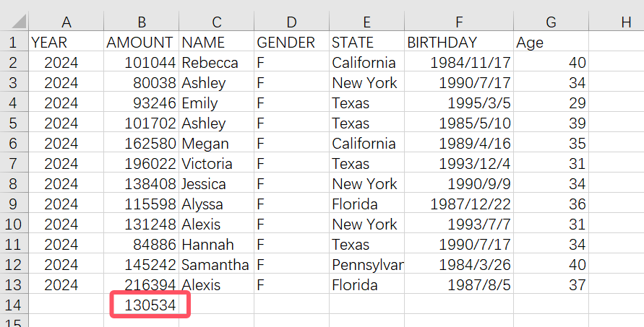This screenshot has width=644, height=327.
Task: Click the row 14 header
Action: coord(13,305)
